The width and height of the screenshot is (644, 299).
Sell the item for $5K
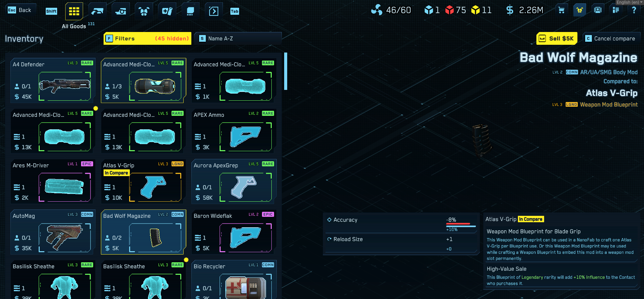click(557, 38)
